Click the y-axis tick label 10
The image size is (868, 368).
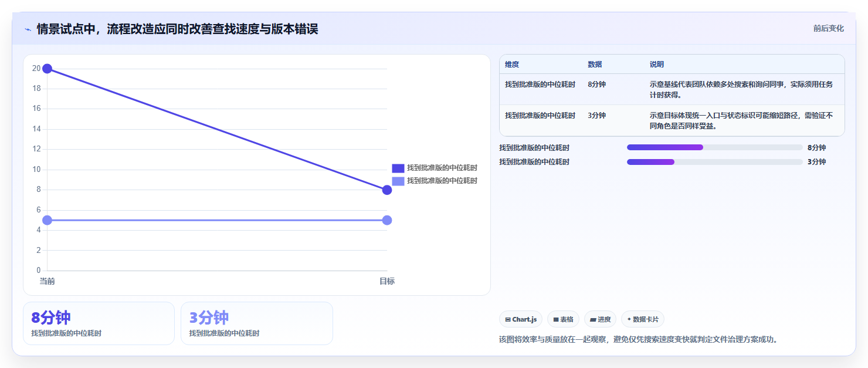36,170
